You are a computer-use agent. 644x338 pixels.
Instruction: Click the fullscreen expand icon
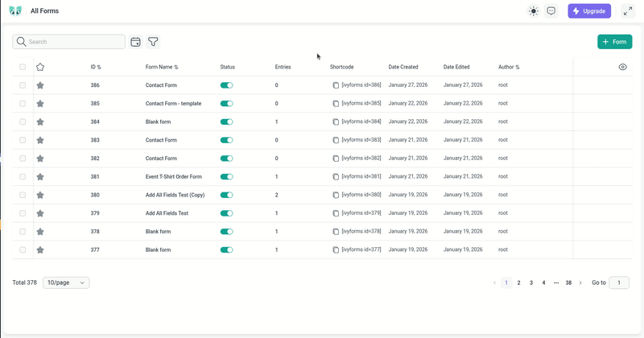pyautogui.click(x=628, y=11)
